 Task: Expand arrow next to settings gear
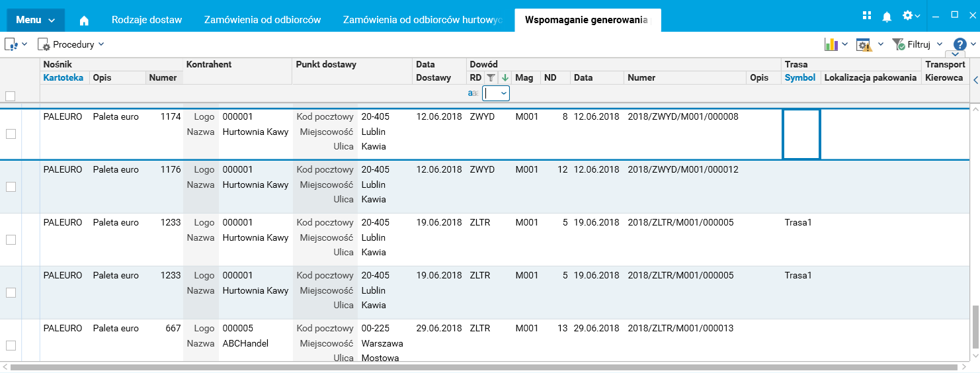[917, 15]
